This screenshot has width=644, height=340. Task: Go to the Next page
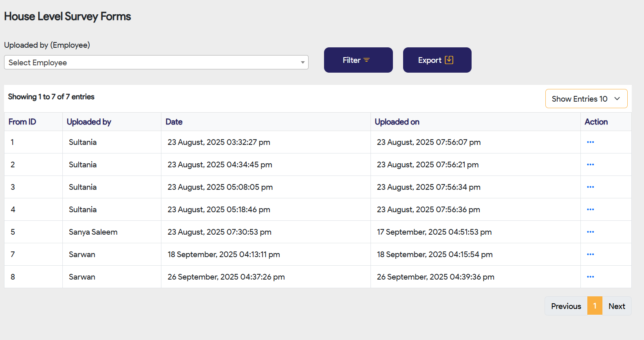(617, 306)
